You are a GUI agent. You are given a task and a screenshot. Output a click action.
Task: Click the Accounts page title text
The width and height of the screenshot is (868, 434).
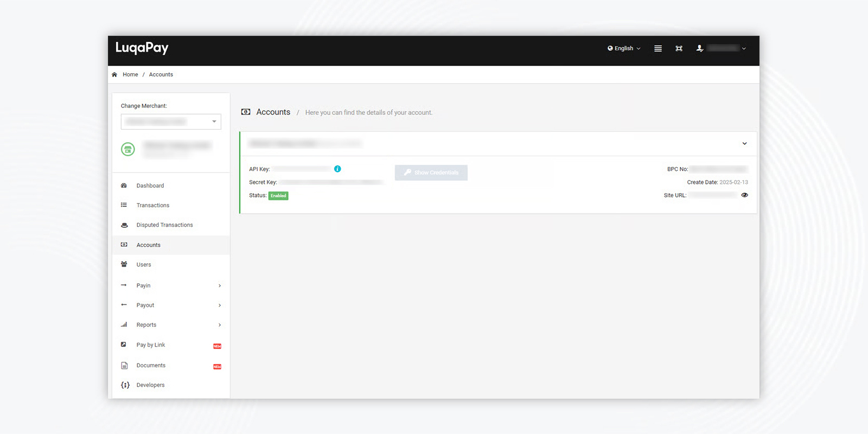pos(273,112)
